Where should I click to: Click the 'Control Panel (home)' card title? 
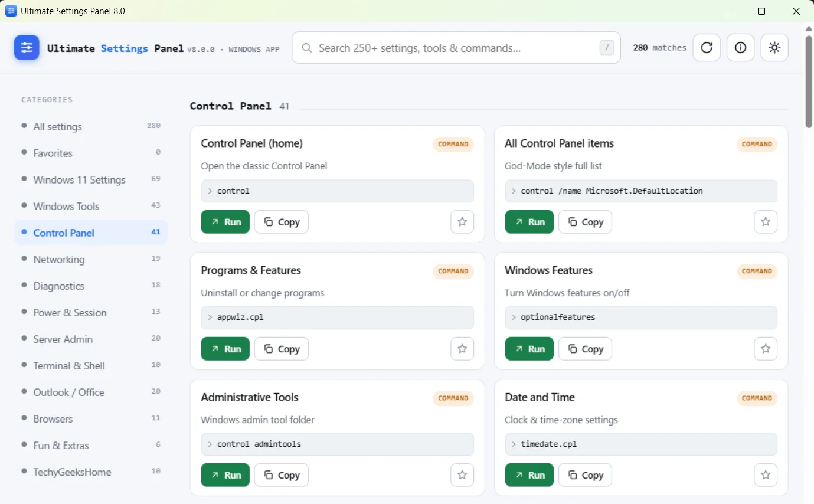tap(252, 143)
